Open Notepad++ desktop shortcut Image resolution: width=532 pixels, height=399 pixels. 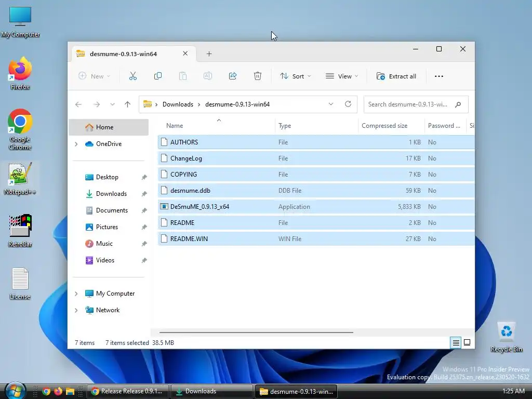click(x=20, y=179)
